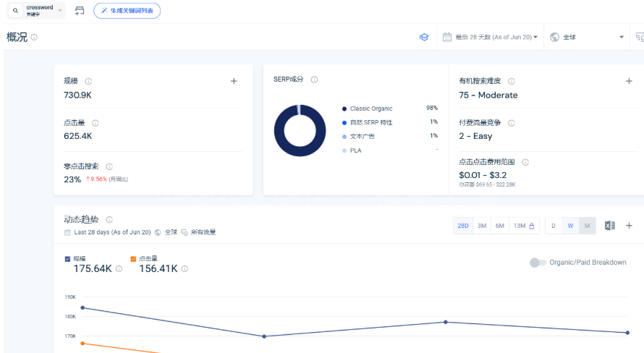Open the crossword keyword dropdown arrow
Image resolution: width=644 pixels, height=353 pixels.
click(x=60, y=11)
